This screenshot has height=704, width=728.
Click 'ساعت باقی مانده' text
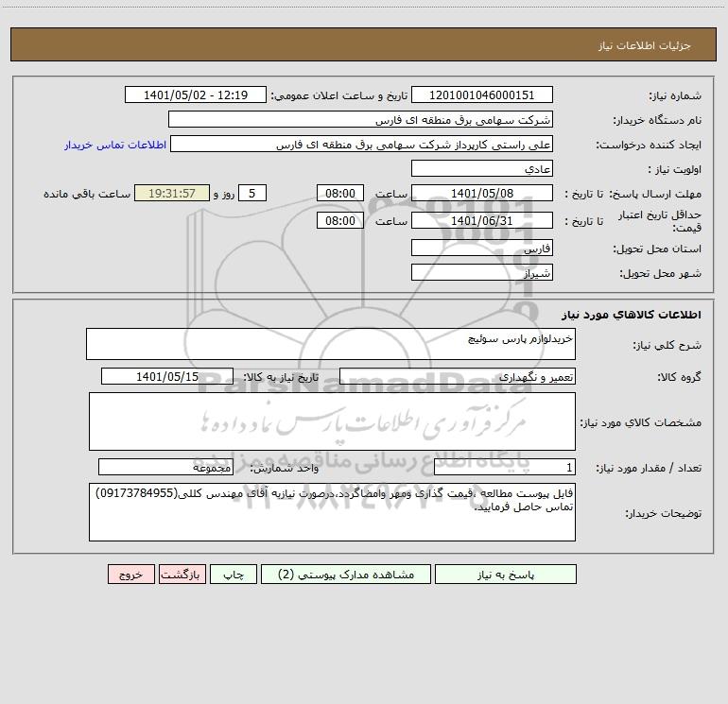click(87, 194)
